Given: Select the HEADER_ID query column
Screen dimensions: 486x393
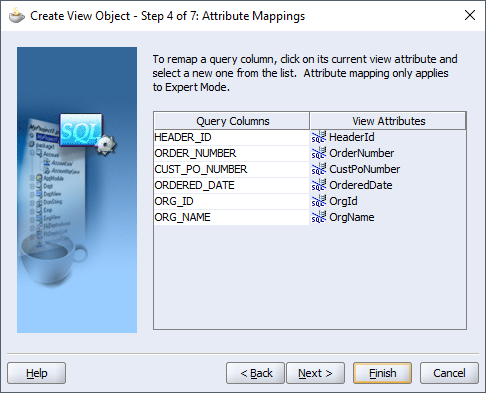Looking at the screenshot, I should tap(232, 137).
